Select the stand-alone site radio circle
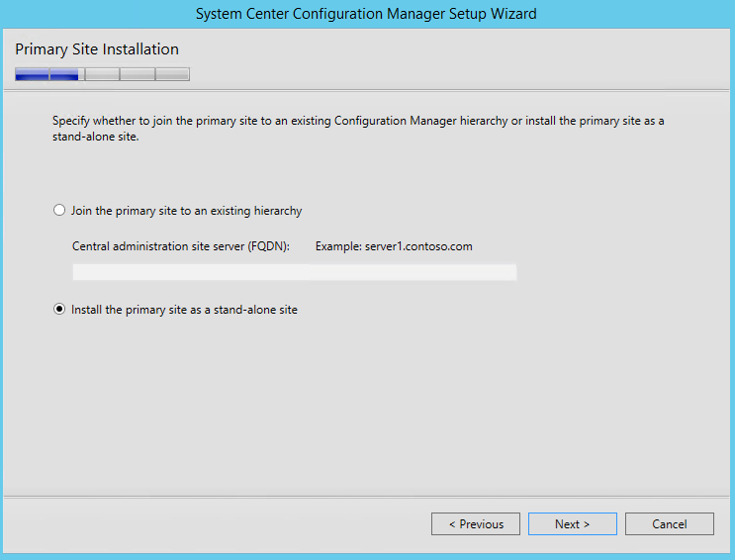 coord(59,309)
